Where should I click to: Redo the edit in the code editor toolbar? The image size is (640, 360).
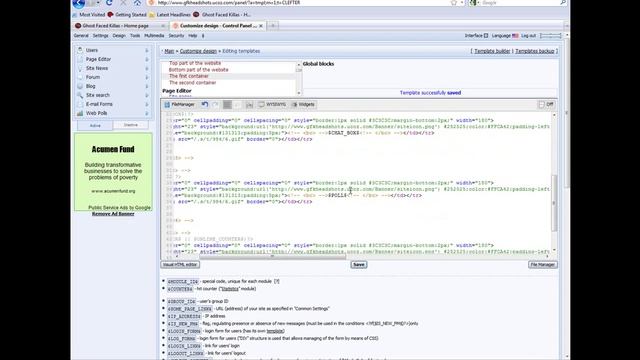tap(215, 104)
